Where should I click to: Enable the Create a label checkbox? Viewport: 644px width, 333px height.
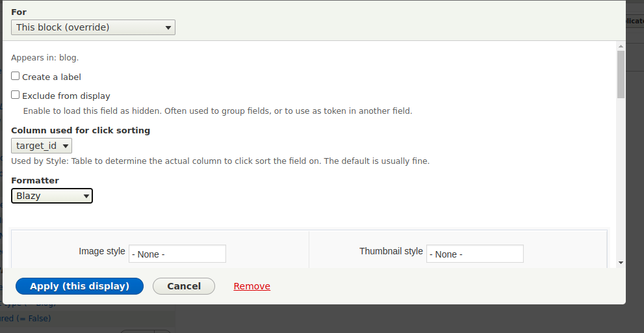pos(15,76)
